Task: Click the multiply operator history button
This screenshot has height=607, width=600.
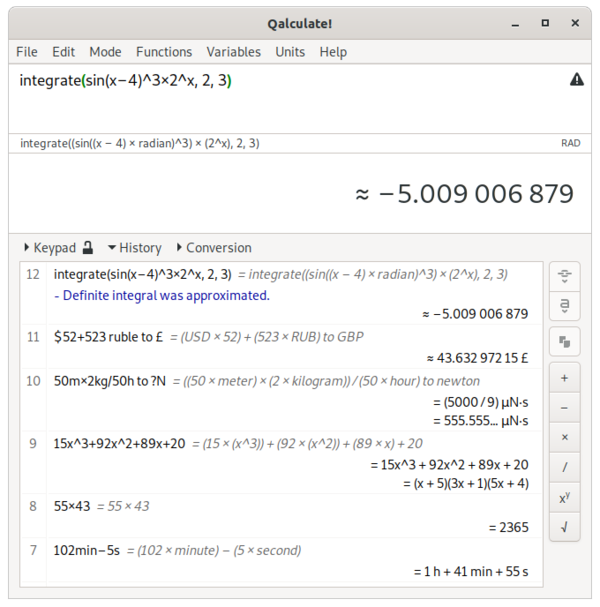Action: coord(564,437)
